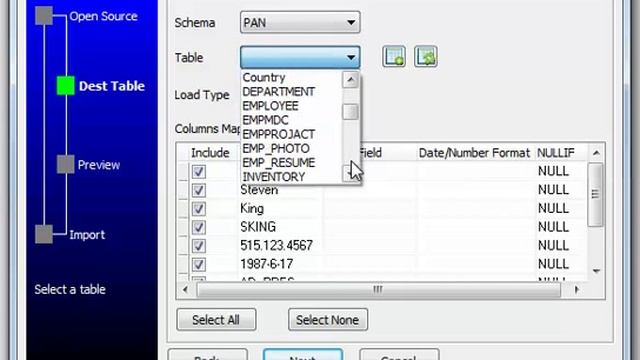Viewport: 640px width, 360px height.
Task: Uncheck Include checkbox in the 1987-6-17 row
Action: (x=199, y=264)
